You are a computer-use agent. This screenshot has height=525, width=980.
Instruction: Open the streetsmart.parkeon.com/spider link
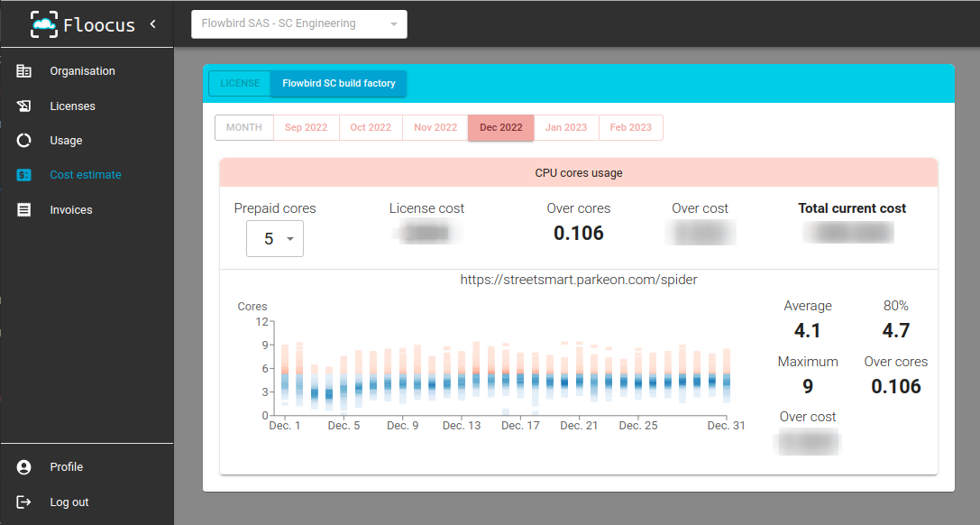tap(579, 280)
